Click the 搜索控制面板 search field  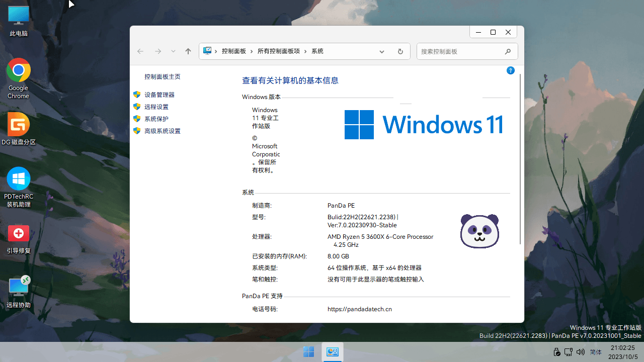pyautogui.click(x=460, y=51)
